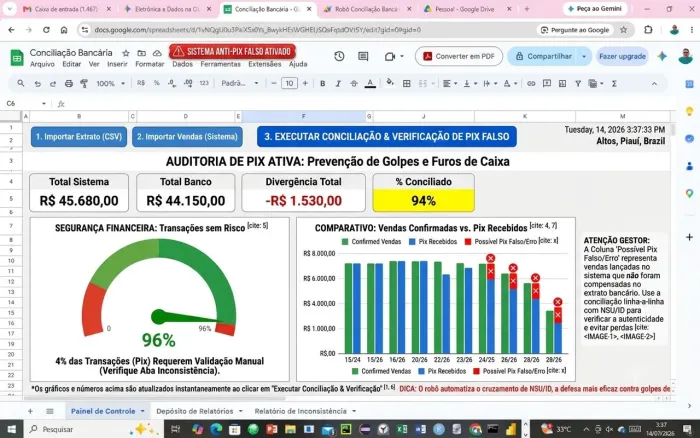Click the search menus magnifier icon

point(21,83)
